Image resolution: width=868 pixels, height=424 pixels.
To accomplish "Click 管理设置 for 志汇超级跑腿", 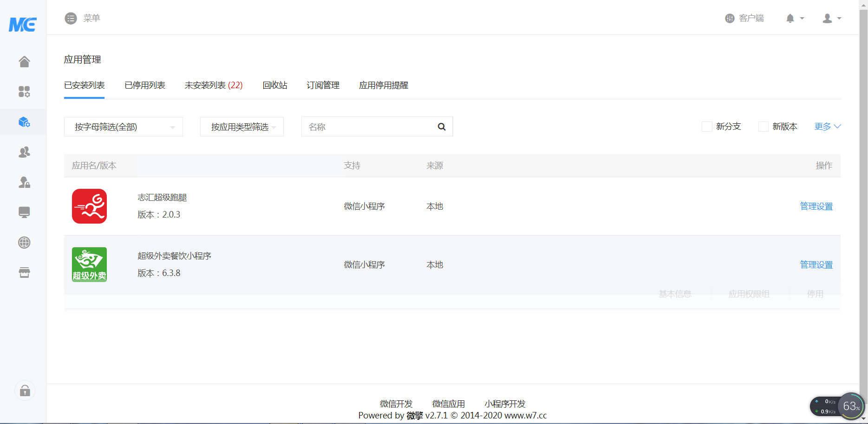I will (816, 206).
